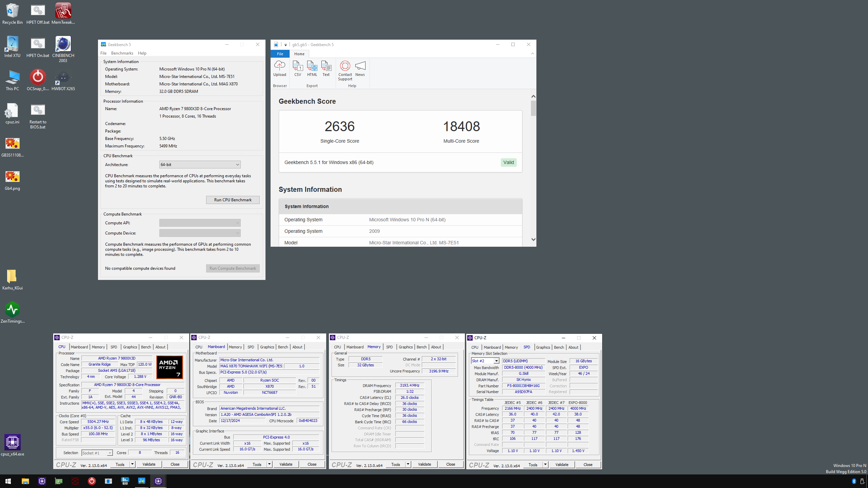The height and width of the screenshot is (488, 868).
Task: Click results scrollbar up arrow
Action: [533, 96]
